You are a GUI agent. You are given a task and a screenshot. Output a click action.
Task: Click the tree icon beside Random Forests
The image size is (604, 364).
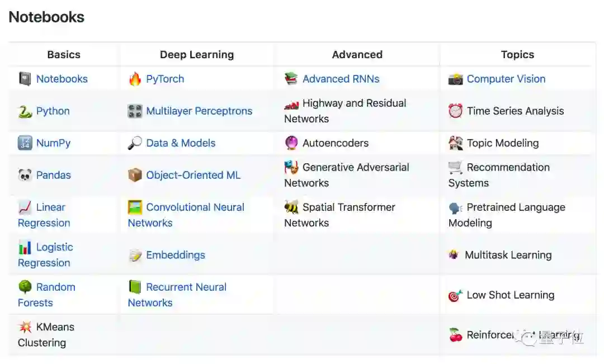(x=25, y=287)
